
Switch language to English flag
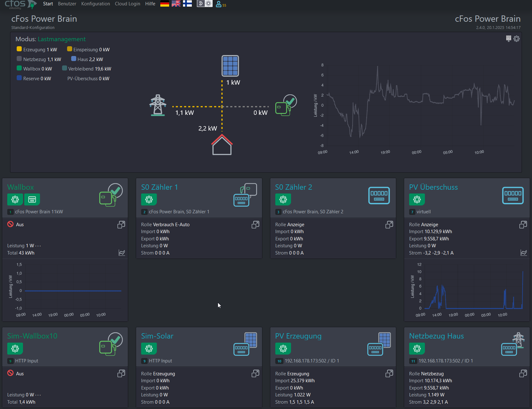(x=176, y=4)
